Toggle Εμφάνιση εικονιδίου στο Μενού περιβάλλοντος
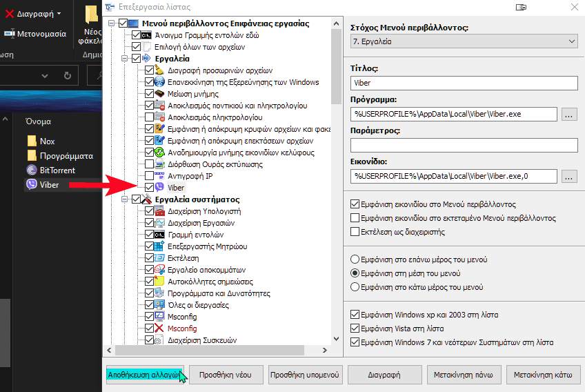 (355, 204)
